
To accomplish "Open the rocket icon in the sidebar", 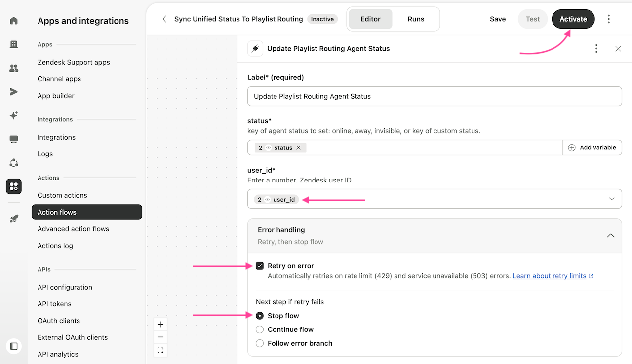I will click(14, 218).
